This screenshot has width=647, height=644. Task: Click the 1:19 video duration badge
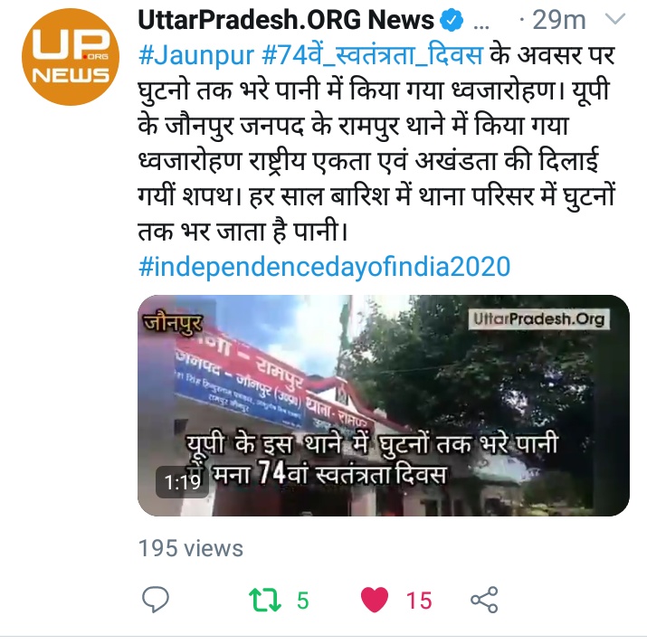point(182,482)
